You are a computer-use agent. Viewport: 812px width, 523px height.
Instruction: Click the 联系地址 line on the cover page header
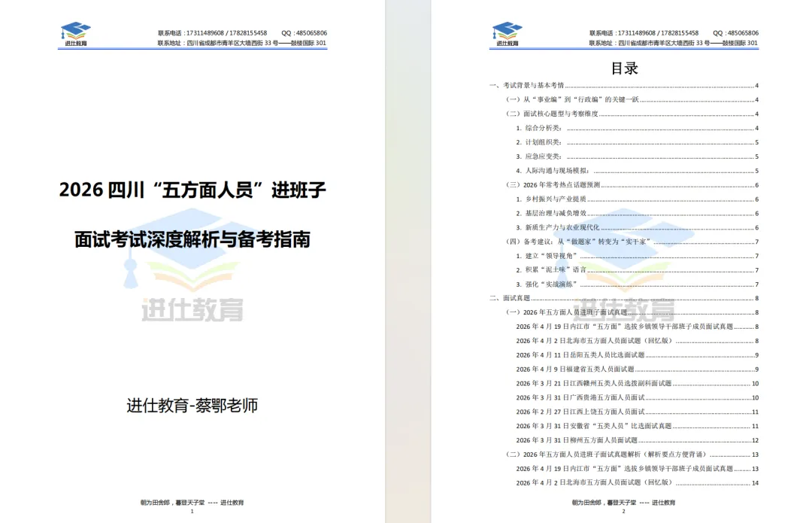242,43
